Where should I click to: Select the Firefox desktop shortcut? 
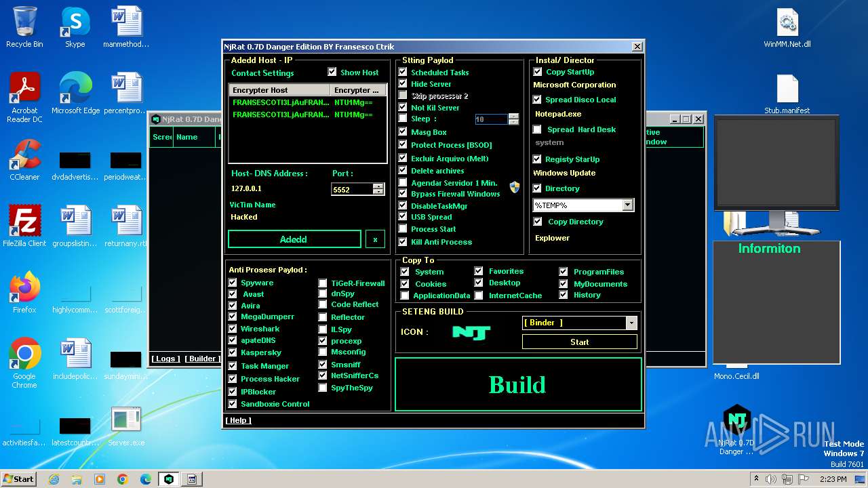(x=24, y=292)
